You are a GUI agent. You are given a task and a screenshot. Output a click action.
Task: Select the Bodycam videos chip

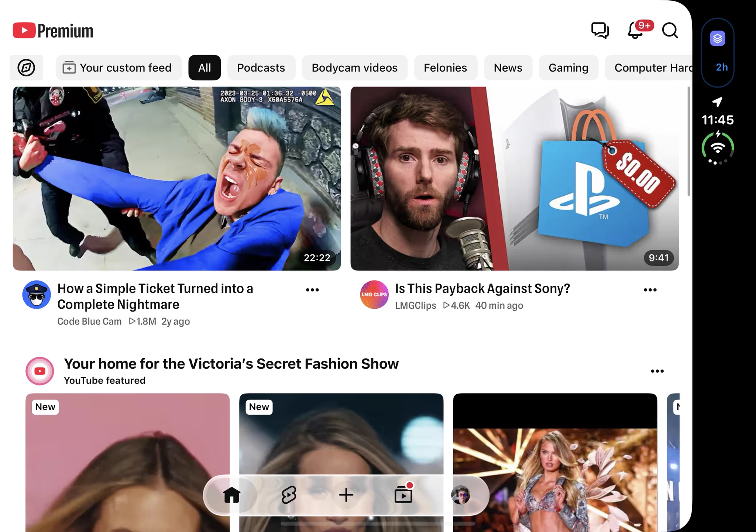pyautogui.click(x=354, y=68)
